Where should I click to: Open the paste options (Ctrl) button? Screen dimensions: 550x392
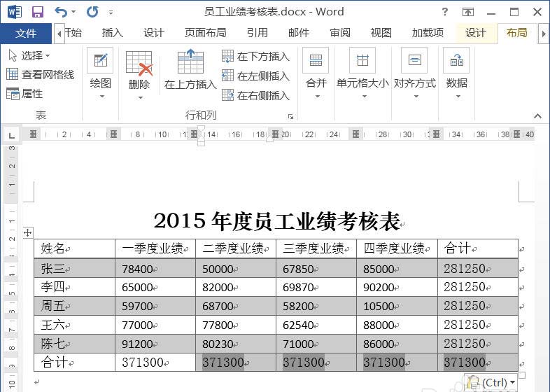coord(491,382)
